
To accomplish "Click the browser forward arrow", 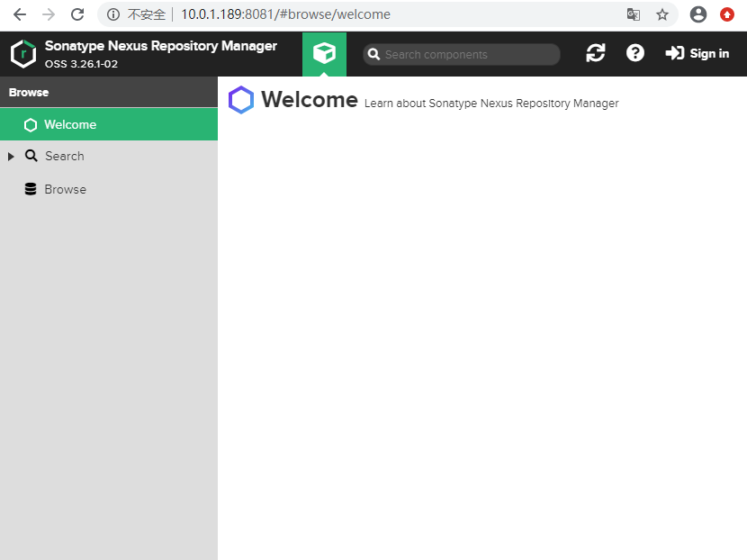I will 49,14.
